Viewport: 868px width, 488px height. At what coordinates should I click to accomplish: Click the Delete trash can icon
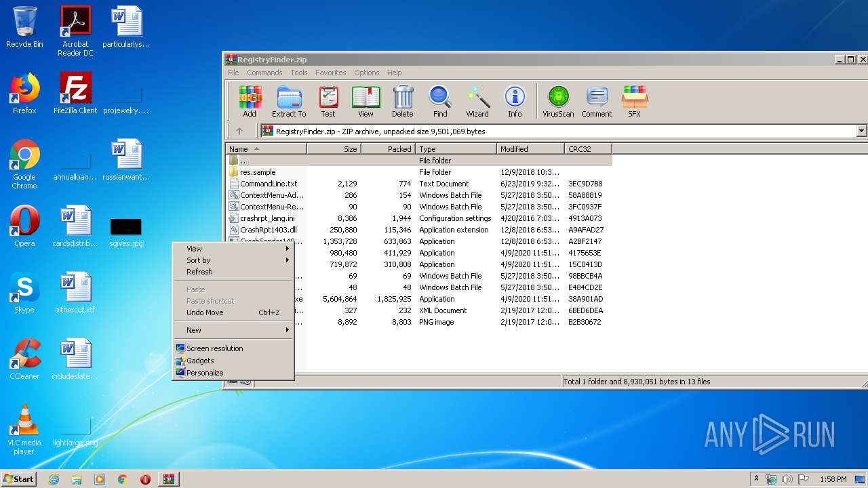[402, 102]
